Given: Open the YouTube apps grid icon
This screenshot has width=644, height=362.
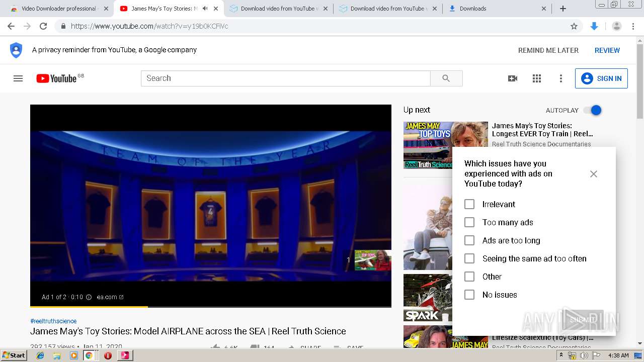Looking at the screenshot, I should coord(537,78).
